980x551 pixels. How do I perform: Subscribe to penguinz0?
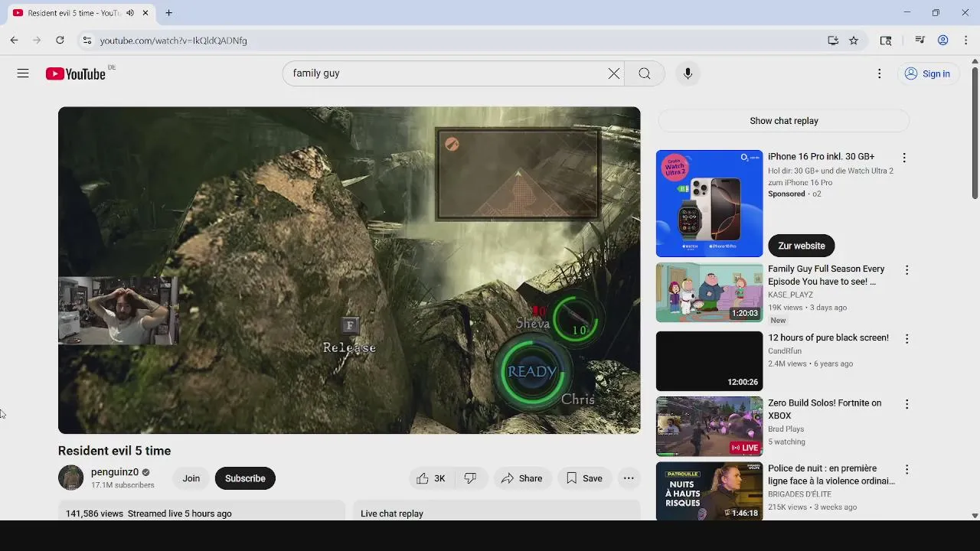(x=245, y=478)
